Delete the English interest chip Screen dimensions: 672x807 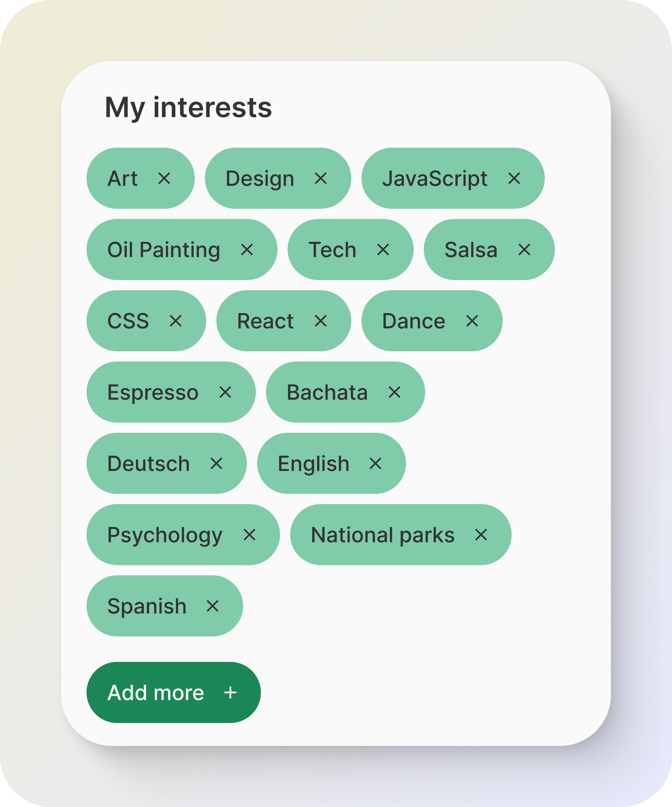[375, 463]
